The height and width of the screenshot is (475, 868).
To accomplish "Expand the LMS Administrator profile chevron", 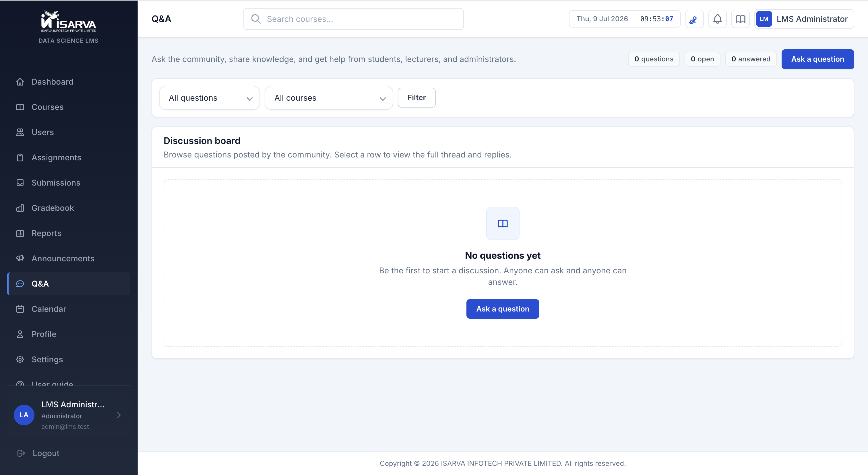I will [119, 415].
